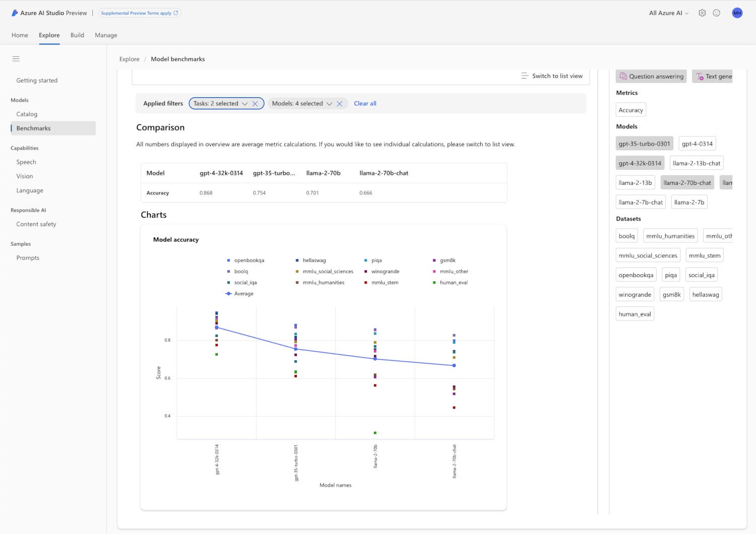The width and height of the screenshot is (756, 534).
Task: Toggle human_eval legend series marker
Action: pyautogui.click(x=434, y=283)
